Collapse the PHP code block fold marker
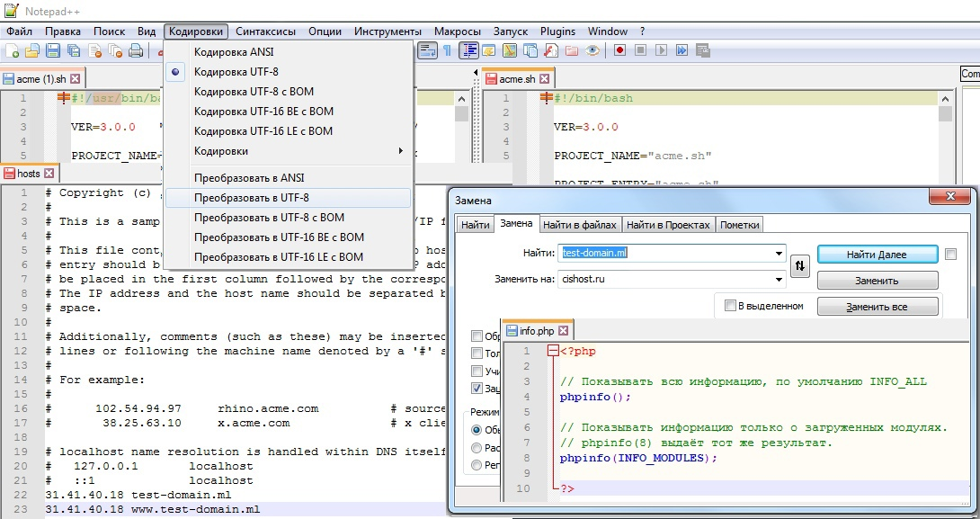This screenshot has height=519, width=980. coord(553,352)
